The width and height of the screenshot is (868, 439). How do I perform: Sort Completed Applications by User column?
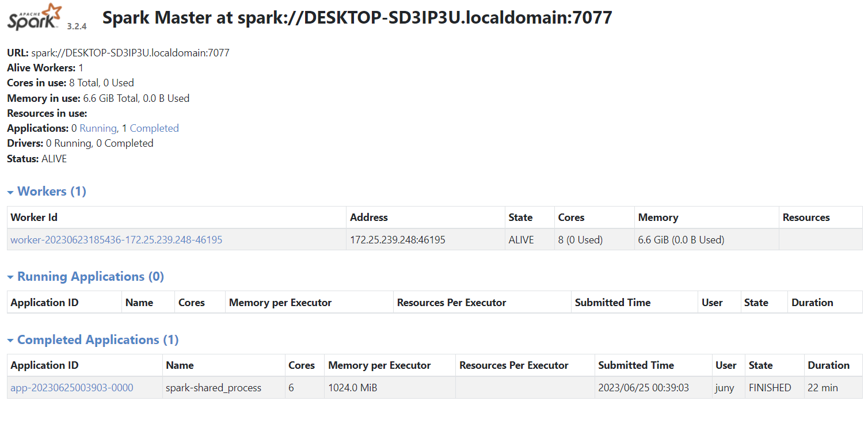[726, 365]
